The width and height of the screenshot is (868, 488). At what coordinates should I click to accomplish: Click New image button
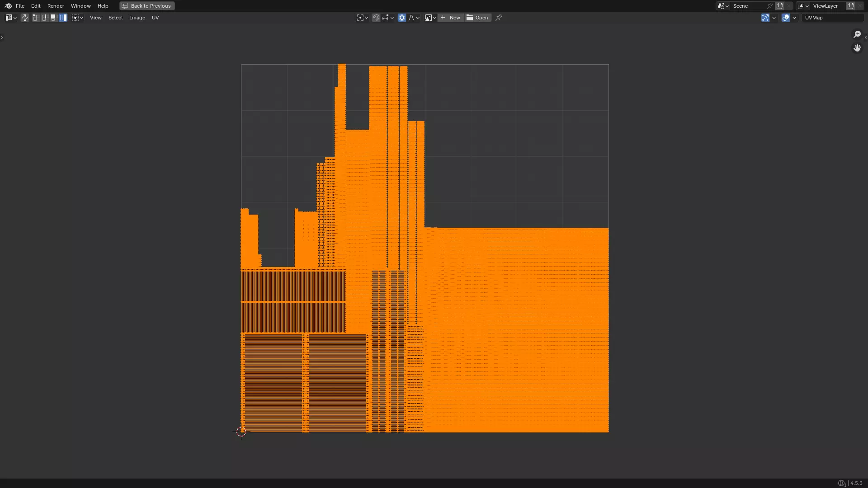450,18
